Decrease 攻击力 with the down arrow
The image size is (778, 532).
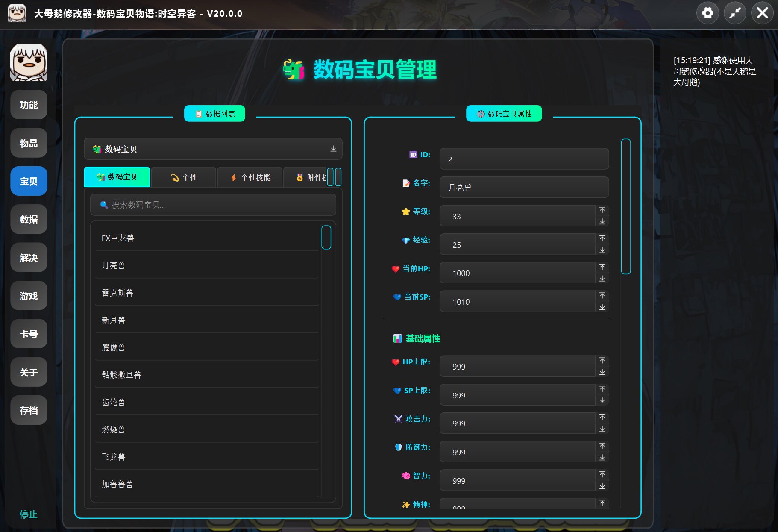602,429
